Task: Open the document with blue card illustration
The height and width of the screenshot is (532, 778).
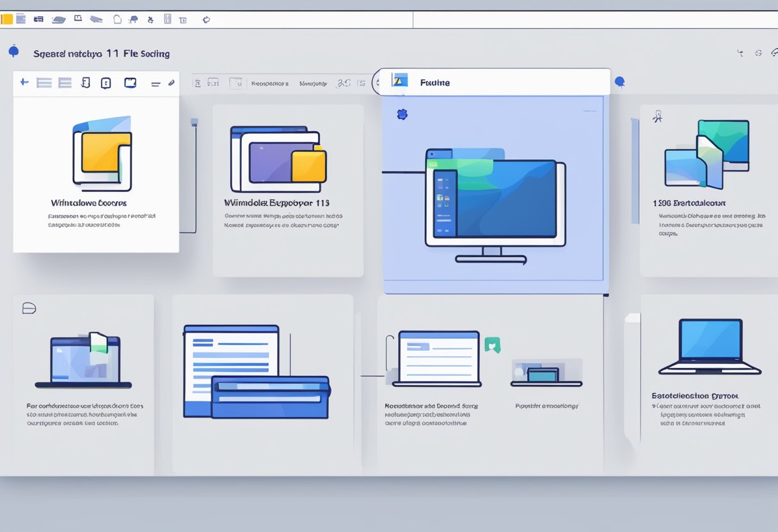Action: [256, 372]
